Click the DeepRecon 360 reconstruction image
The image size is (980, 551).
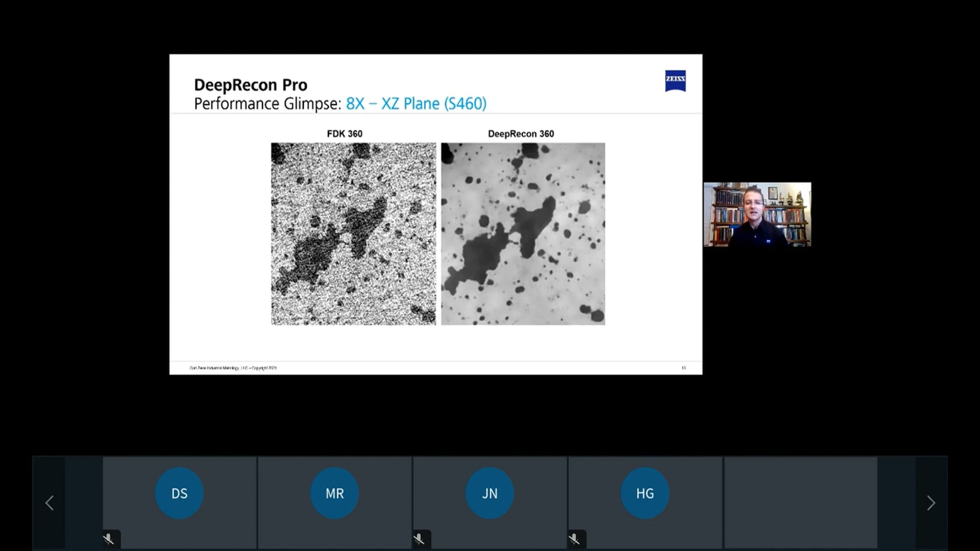pyautogui.click(x=523, y=234)
